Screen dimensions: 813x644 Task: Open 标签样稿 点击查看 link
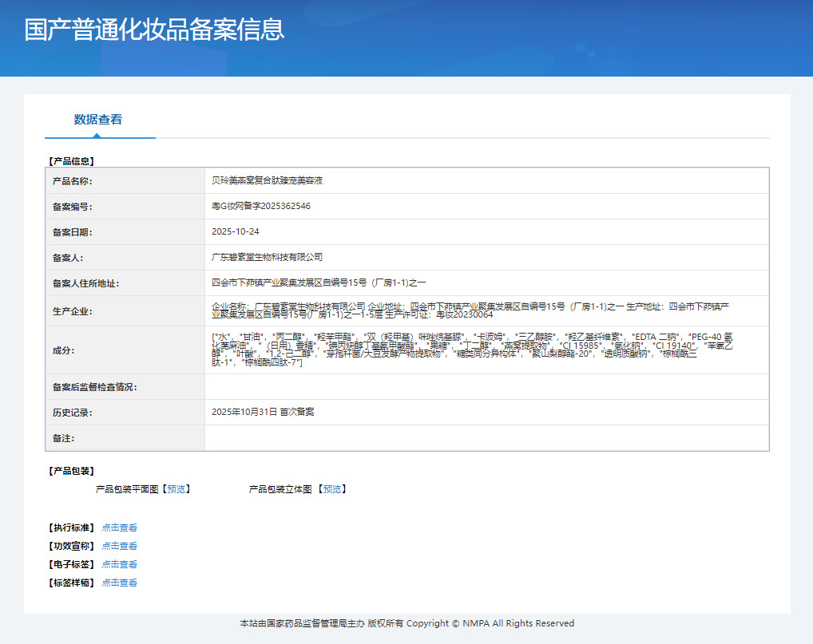(119, 583)
